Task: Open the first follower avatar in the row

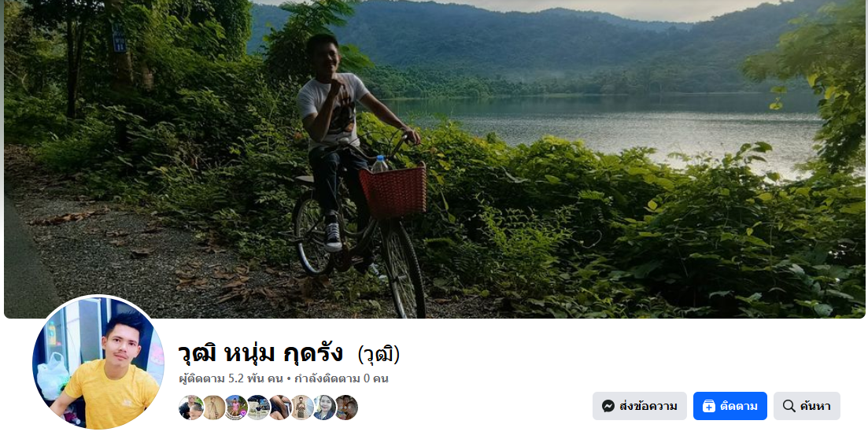Action: (x=190, y=408)
